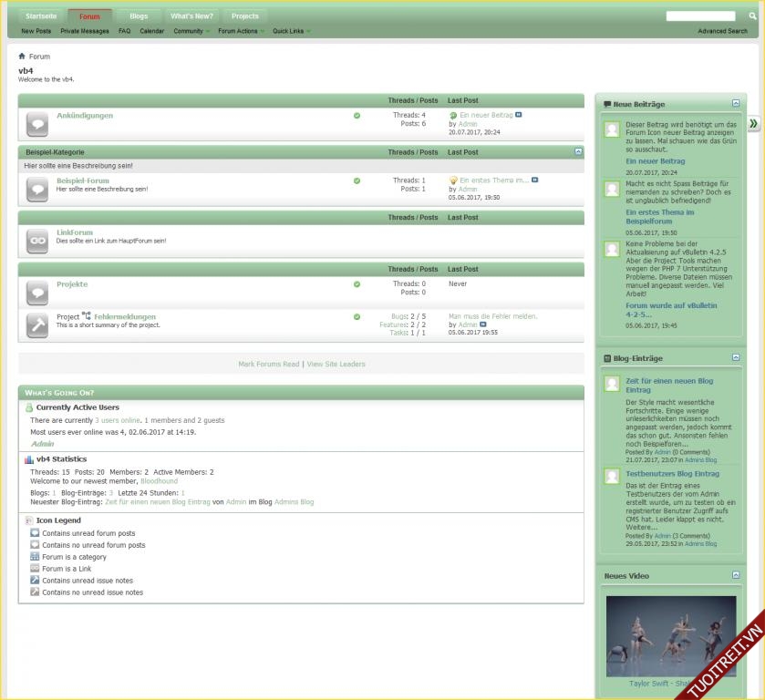This screenshot has height=700, width=765.
Task: Click the search magnifier icon
Action: 752,15
